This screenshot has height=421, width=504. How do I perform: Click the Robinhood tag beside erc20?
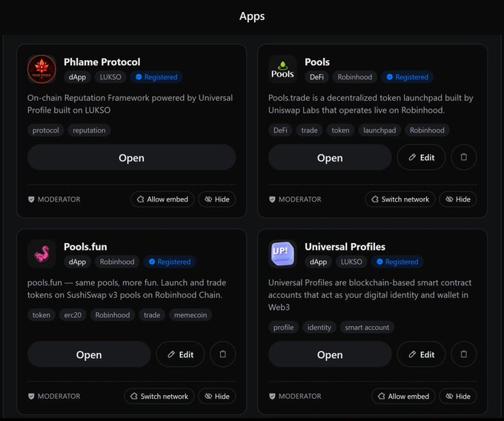tap(113, 315)
